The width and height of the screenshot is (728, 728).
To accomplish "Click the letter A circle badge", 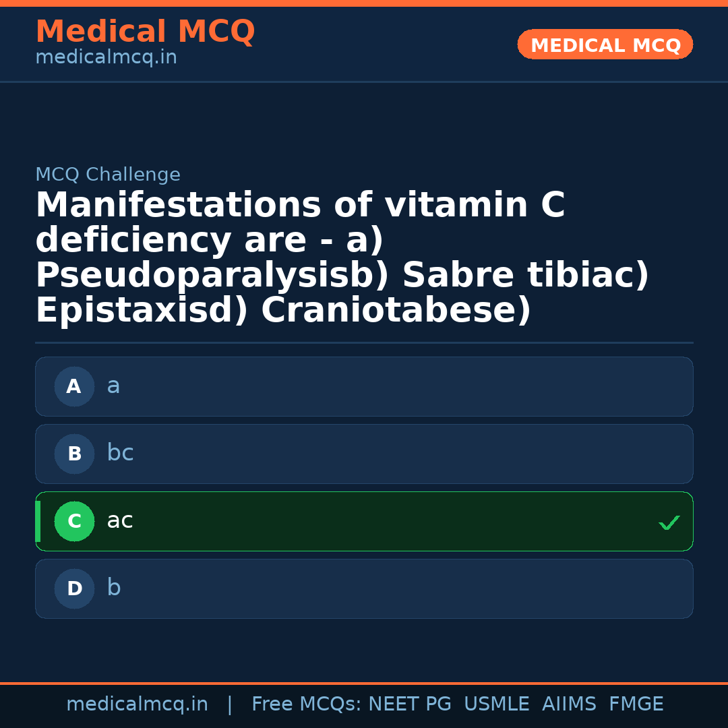I will point(74,387).
